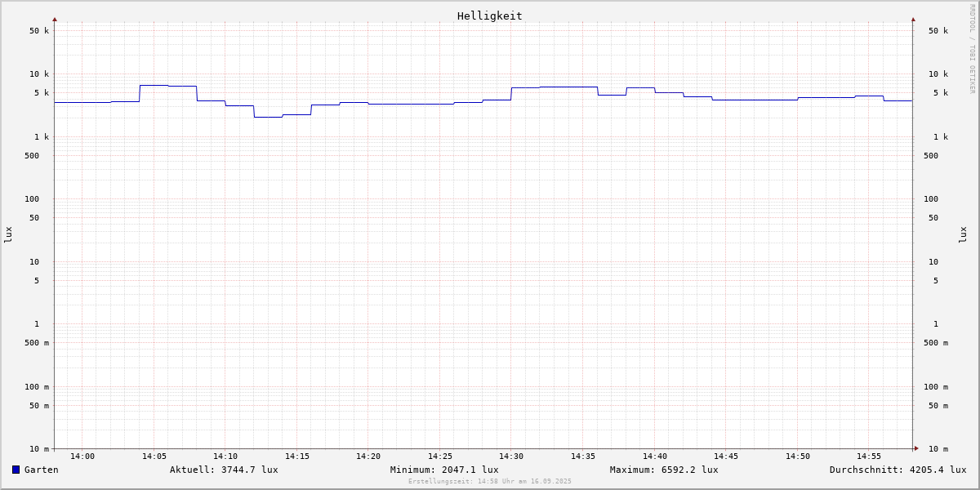Viewport: 980px width, 490px height.
Task: Click the RRDTOOL / TOBI OETIKER watermark
Action: 972,48
